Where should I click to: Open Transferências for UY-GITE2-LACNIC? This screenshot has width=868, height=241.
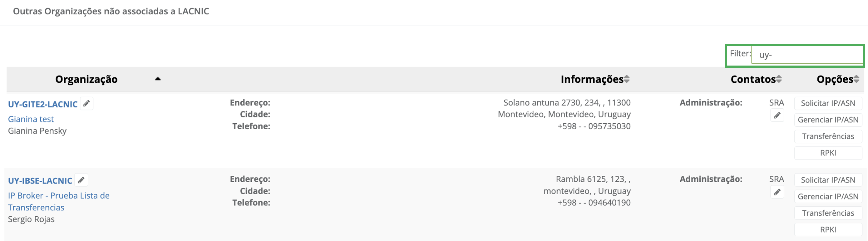pos(828,136)
